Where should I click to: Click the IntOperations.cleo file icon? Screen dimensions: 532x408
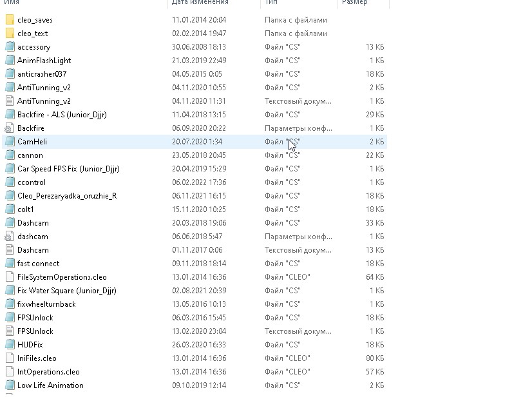click(9, 372)
